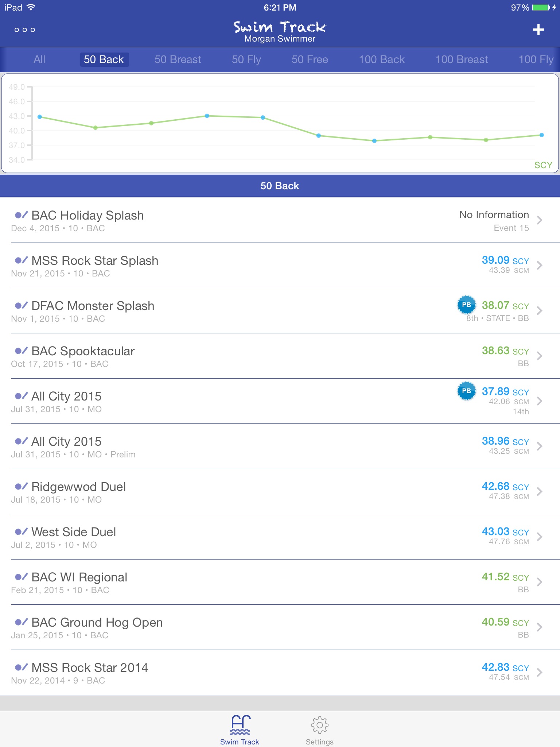Expand the MSS Rock Star Splash chevron
Viewport: 560px width, 747px height.
[540, 265]
